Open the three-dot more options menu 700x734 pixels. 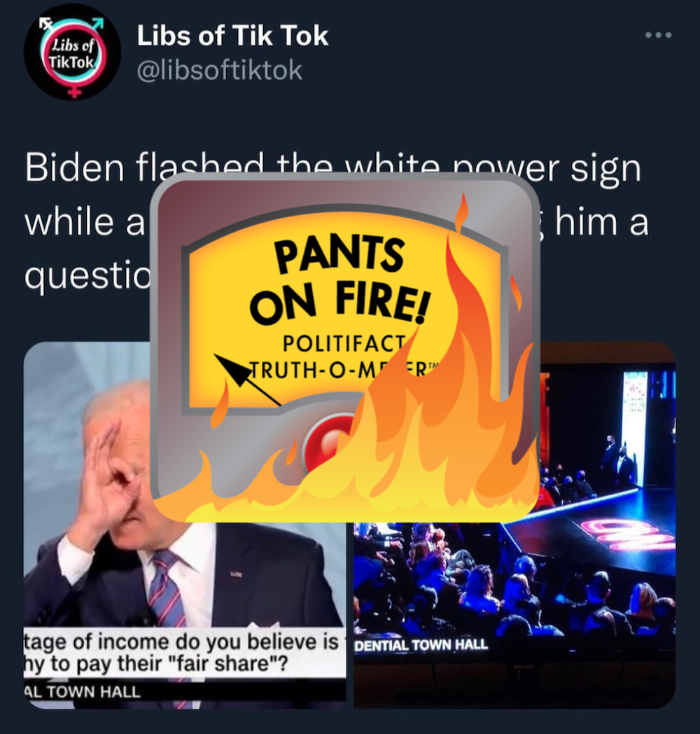(x=659, y=35)
